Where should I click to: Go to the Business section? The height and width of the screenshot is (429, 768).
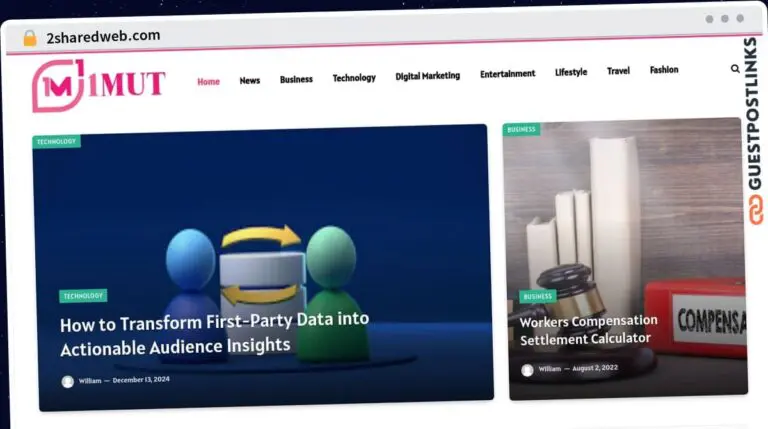point(296,79)
